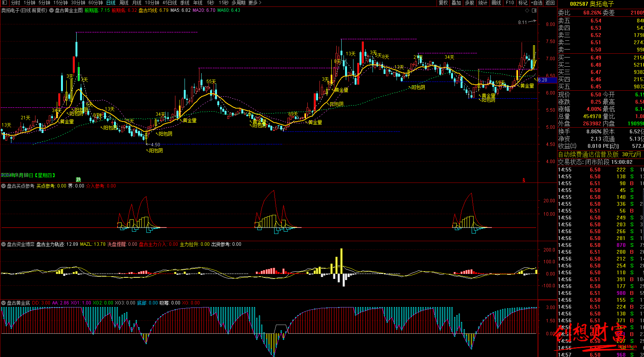Viewport: 644px width, 357px height.
Task: Click the 现价 6.50 value
Action: coord(596,94)
